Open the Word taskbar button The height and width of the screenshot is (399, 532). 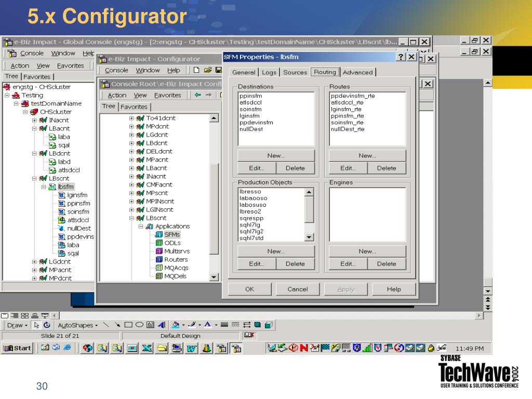click(x=192, y=348)
